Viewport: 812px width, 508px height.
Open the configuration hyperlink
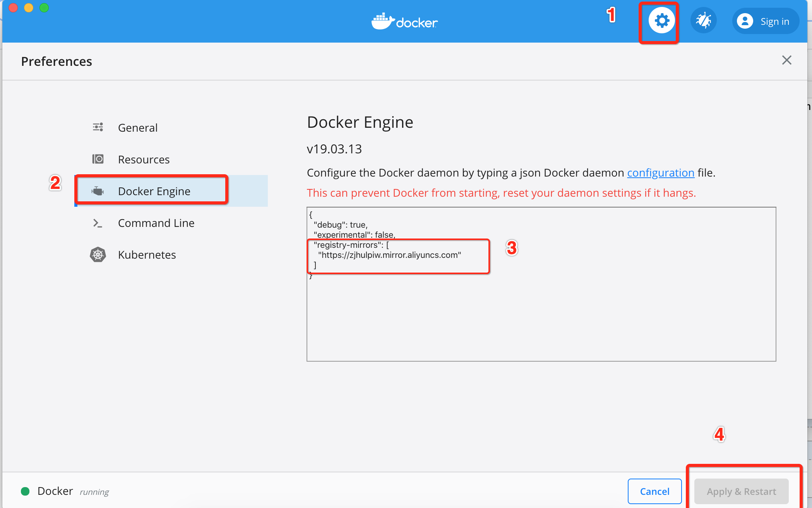tap(660, 173)
